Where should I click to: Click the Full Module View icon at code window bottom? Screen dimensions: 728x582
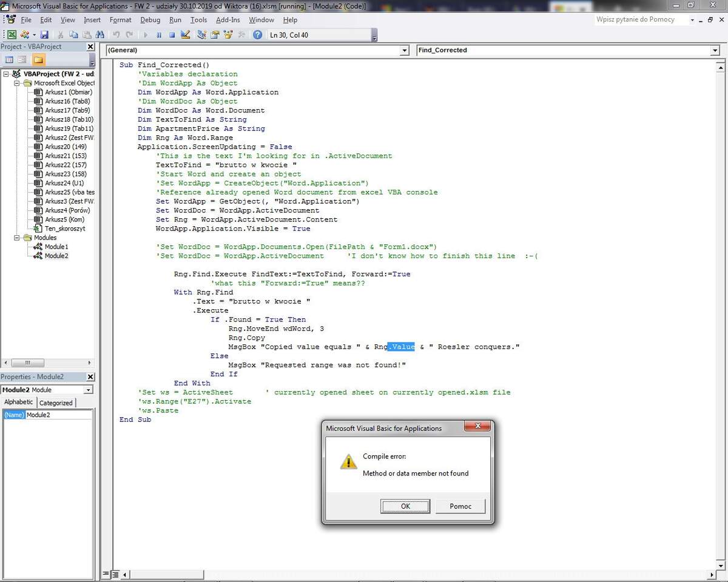point(115,574)
